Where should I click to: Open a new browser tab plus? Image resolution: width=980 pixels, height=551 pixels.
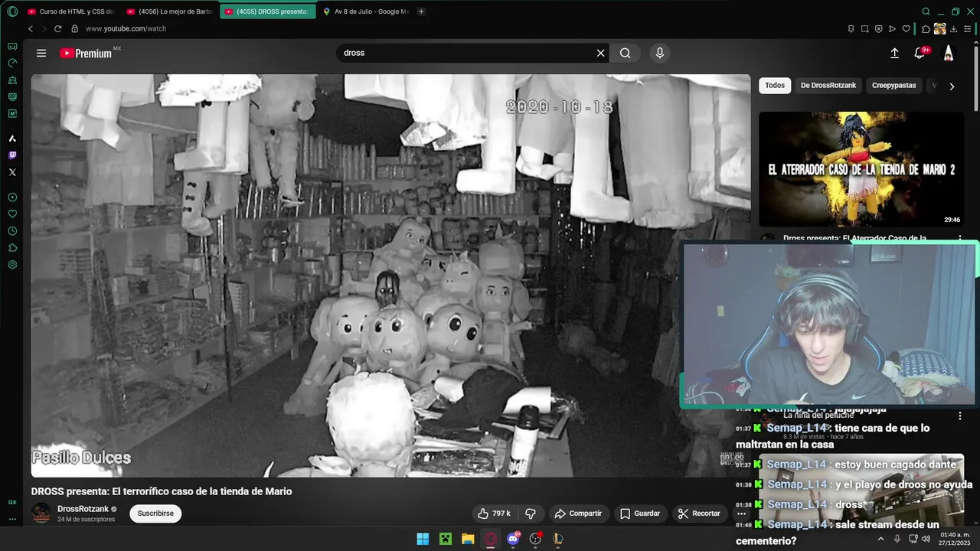tap(421, 11)
